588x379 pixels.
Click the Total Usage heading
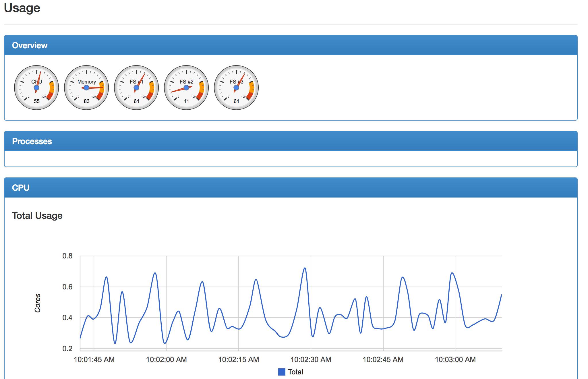tap(37, 216)
